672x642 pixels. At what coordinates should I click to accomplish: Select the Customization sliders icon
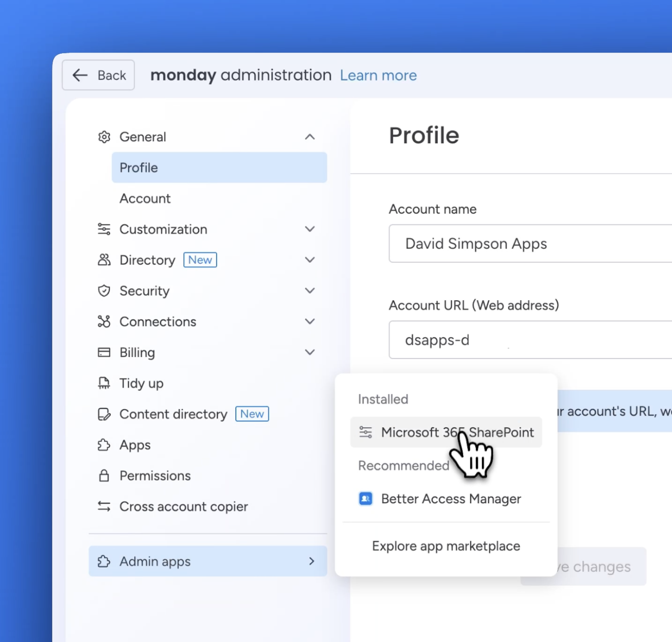(x=104, y=229)
